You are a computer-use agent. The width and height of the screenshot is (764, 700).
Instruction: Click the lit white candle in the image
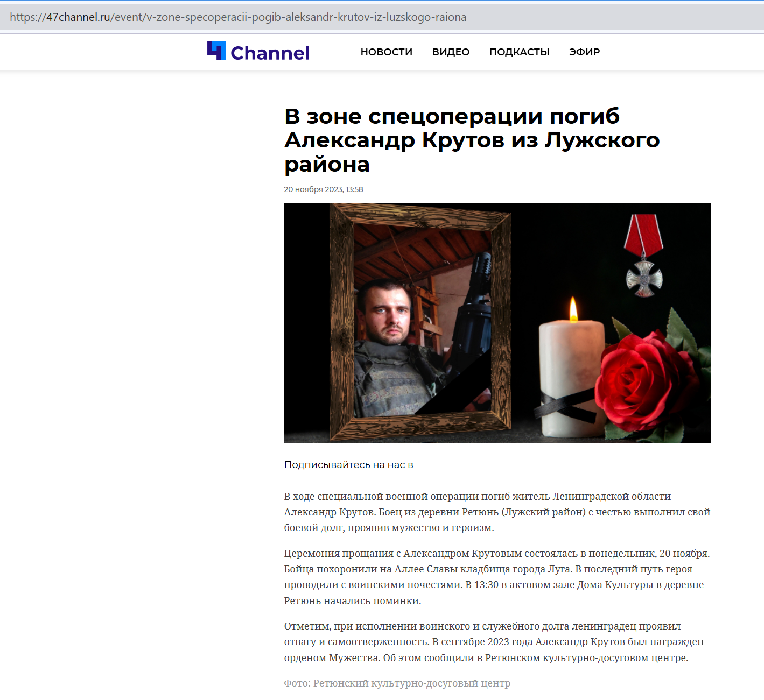pos(571,371)
